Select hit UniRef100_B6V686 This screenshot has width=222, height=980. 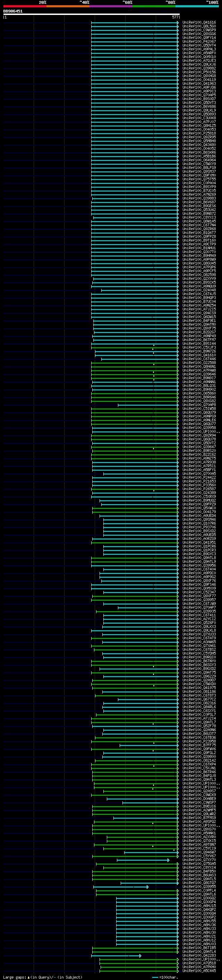click(x=199, y=106)
